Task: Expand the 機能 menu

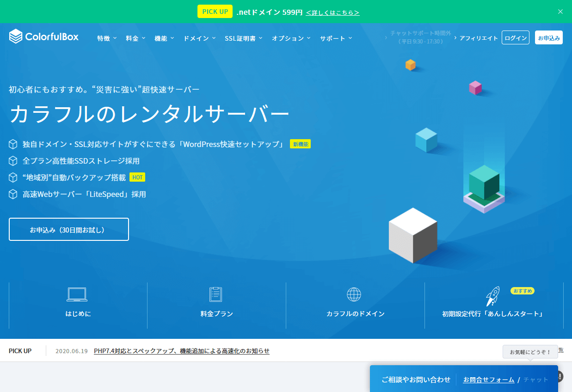Action: (x=164, y=38)
